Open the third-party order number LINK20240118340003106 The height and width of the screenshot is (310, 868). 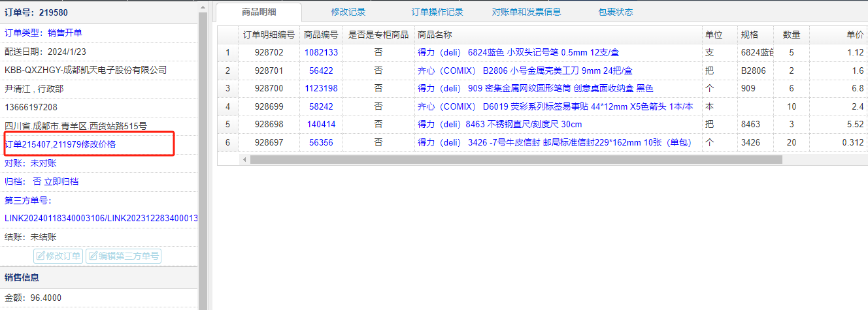[54, 218]
